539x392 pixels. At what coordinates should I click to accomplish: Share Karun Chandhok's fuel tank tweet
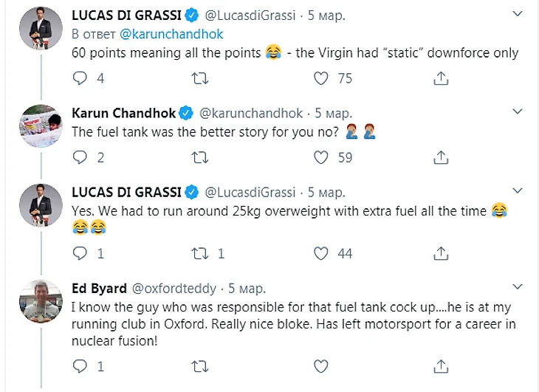tap(441, 157)
